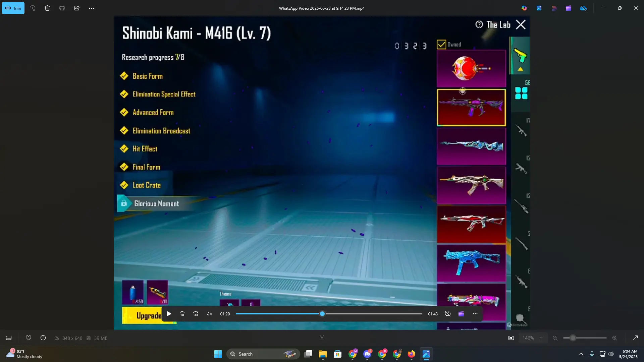The height and width of the screenshot is (362, 644).
Task: Open the Windows Start menu
Action: coord(218,354)
